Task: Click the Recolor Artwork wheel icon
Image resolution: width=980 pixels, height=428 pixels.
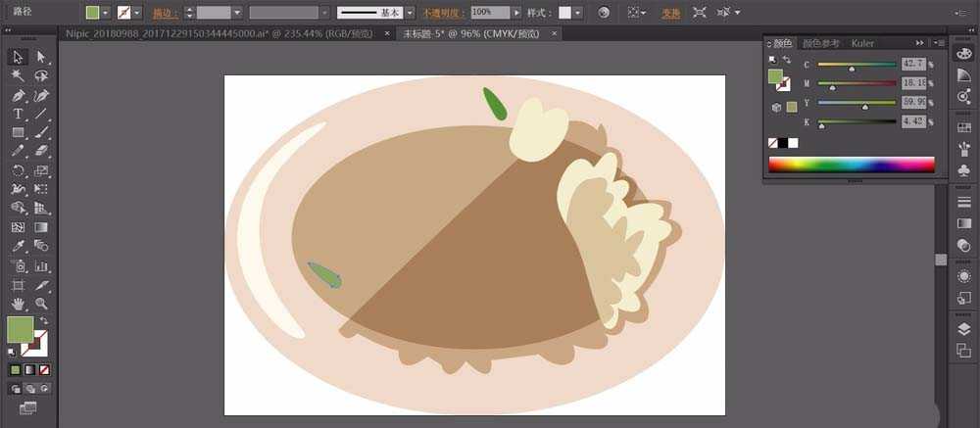Action: 604,13
